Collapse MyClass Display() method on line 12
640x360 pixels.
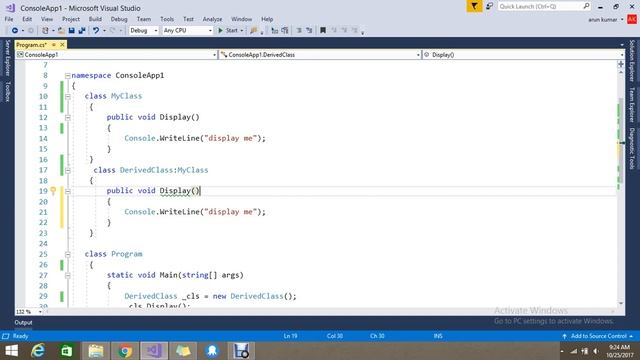pos(68,118)
